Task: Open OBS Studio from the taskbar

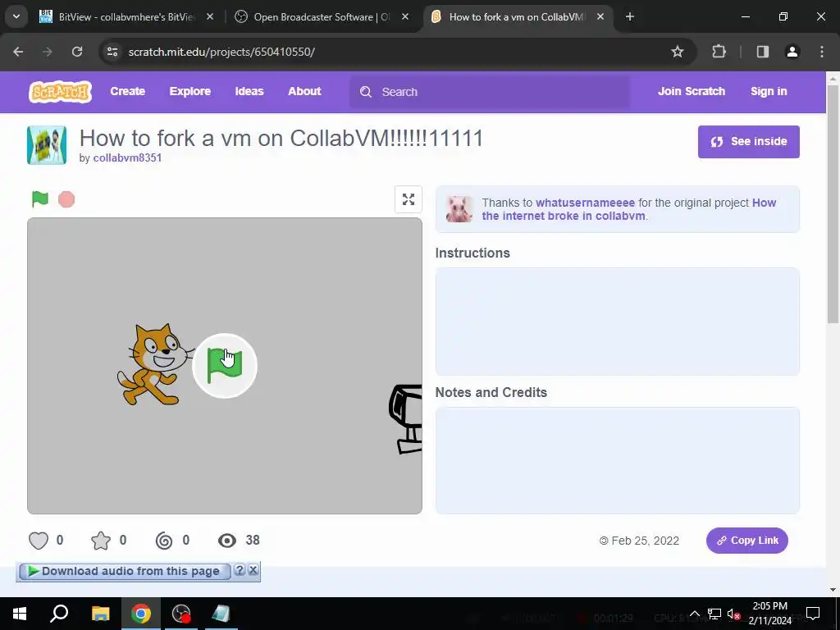Action: click(x=181, y=614)
